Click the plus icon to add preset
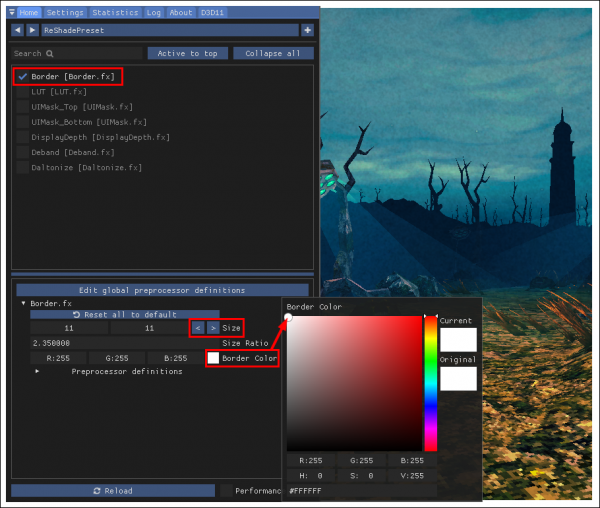The height and width of the screenshot is (508, 600). coord(307,31)
